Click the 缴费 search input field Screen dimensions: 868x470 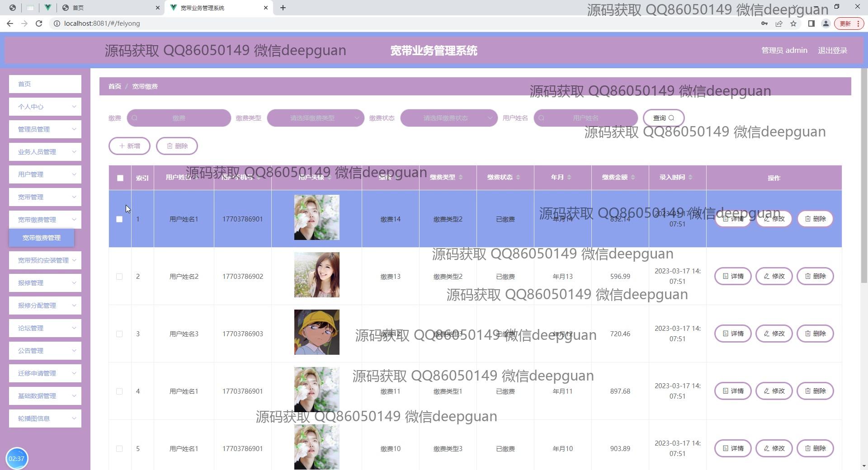pos(179,118)
